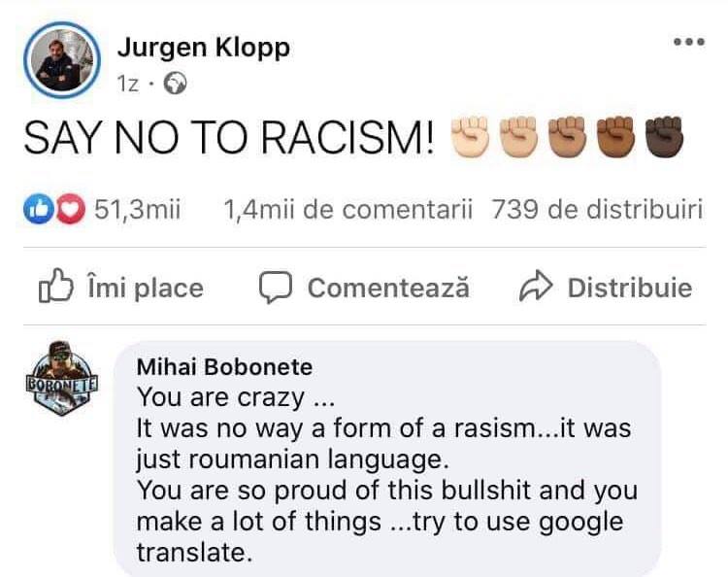Screen dimensions: 728x577
Task: Click the speech bubble comment icon
Action: (x=277, y=288)
